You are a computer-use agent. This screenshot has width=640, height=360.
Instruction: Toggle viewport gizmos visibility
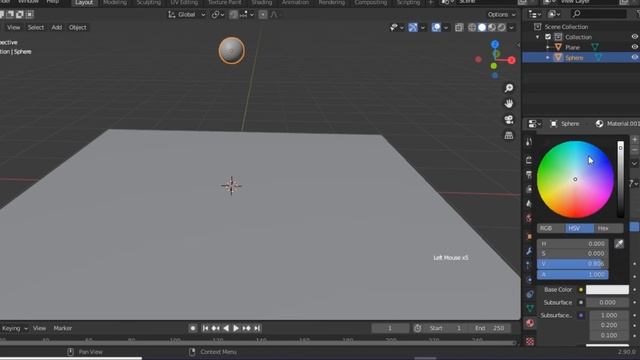pos(413,27)
